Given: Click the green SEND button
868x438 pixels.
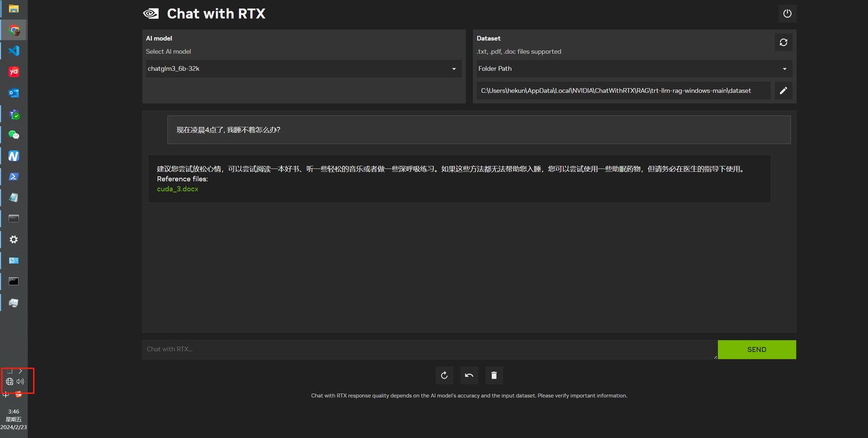Looking at the screenshot, I should pyautogui.click(x=756, y=349).
